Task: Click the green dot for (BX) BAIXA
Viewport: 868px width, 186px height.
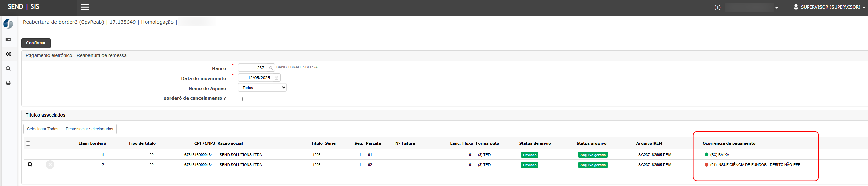Action: click(x=707, y=155)
